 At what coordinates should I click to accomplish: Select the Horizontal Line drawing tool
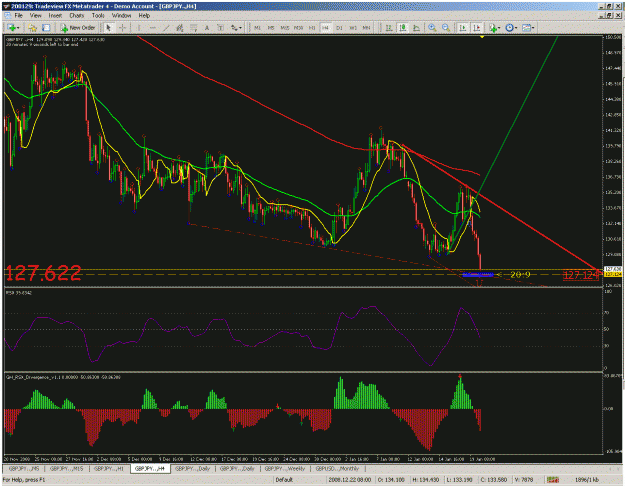tap(152, 28)
